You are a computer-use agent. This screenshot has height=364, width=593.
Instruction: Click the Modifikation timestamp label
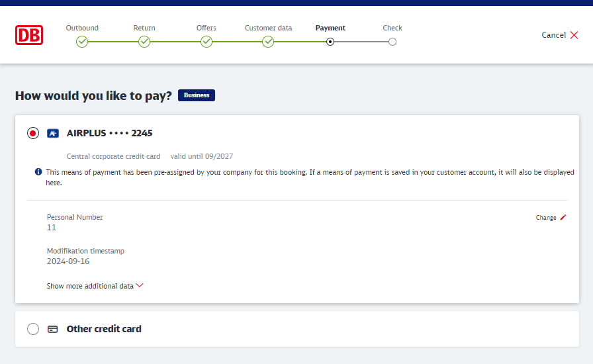[x=85, y=251]
